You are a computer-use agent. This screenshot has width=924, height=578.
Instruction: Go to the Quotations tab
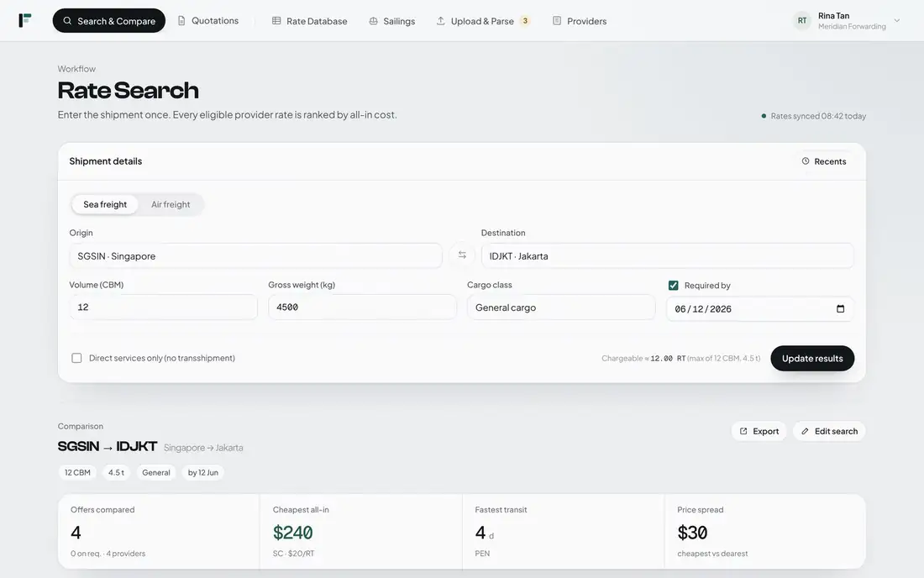tap(208, 21)
